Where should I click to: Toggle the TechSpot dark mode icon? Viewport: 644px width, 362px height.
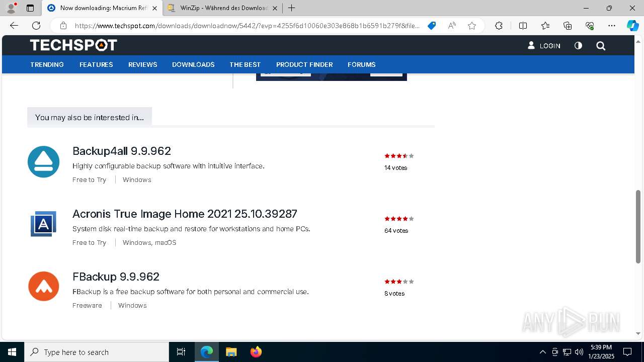pos(578,46)
